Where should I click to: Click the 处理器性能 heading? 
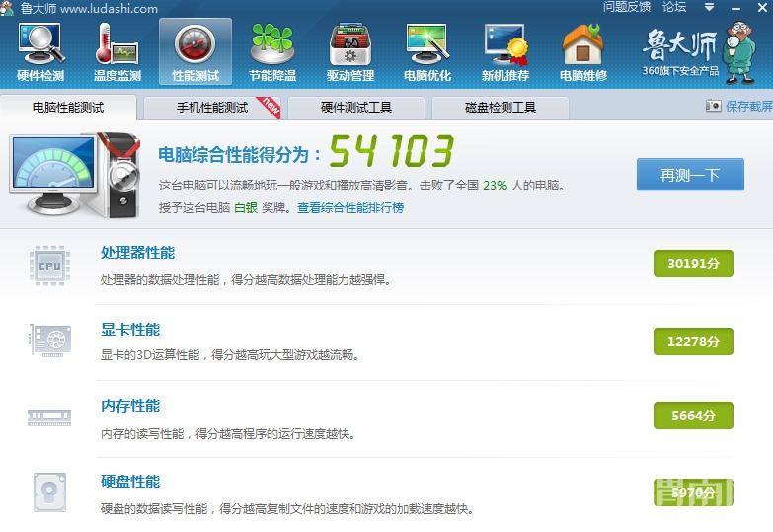(x=137, y=253)
